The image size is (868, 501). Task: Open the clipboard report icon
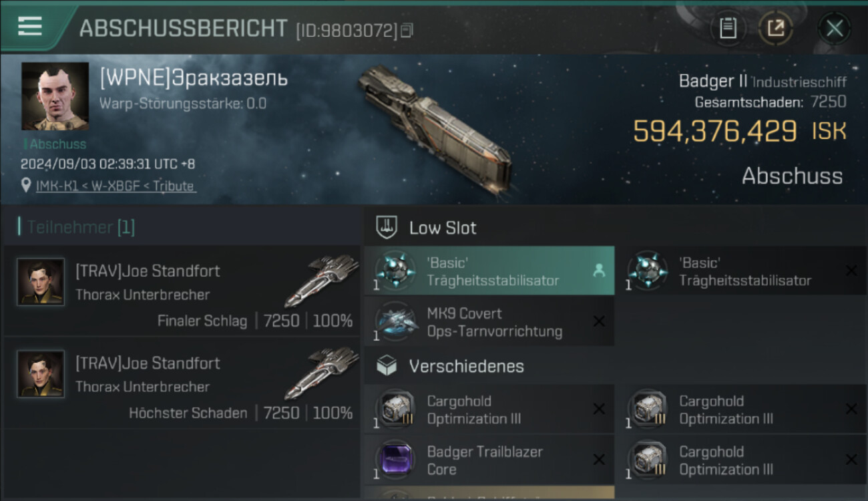point(728,29)
